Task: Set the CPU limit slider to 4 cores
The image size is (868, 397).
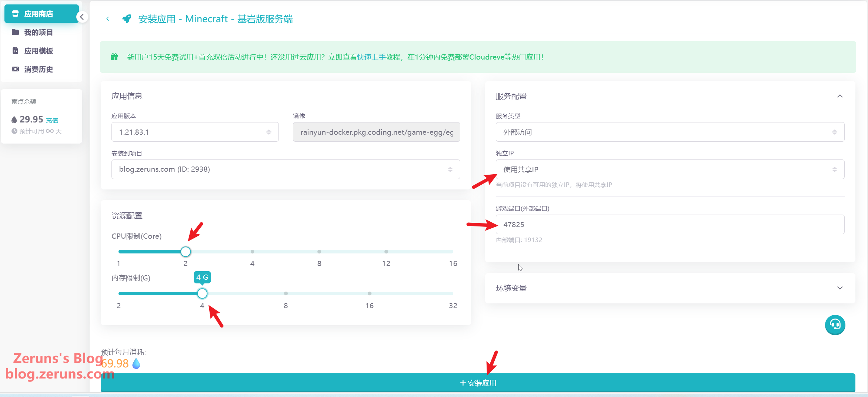Action: [252, 252]
